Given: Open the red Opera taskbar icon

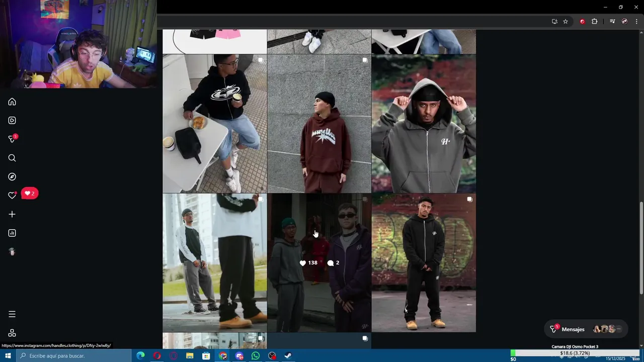Looking at the screenshot, I should [157, 356].
